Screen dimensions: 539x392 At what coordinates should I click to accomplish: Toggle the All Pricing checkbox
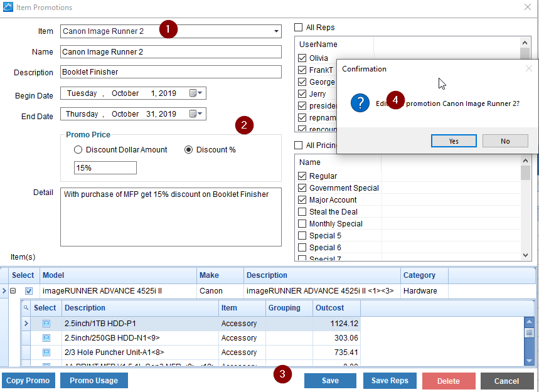coord(299,146)
